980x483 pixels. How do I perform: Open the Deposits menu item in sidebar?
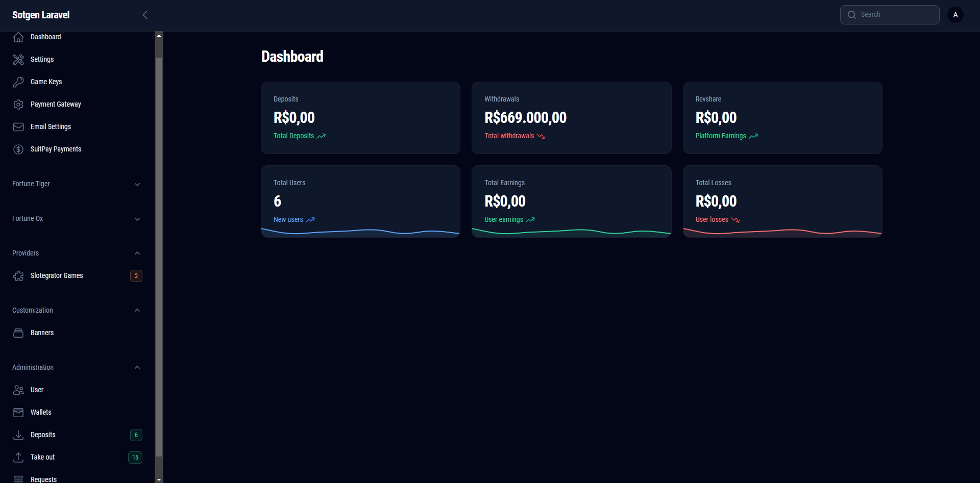click(43, 435)
